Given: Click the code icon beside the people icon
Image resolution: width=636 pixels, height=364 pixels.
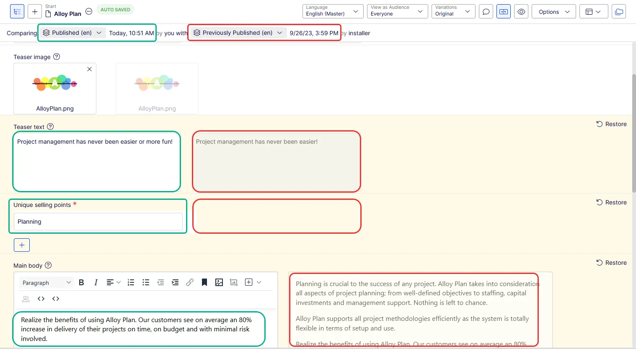Looking at the screenshot, I should point(41,299).
